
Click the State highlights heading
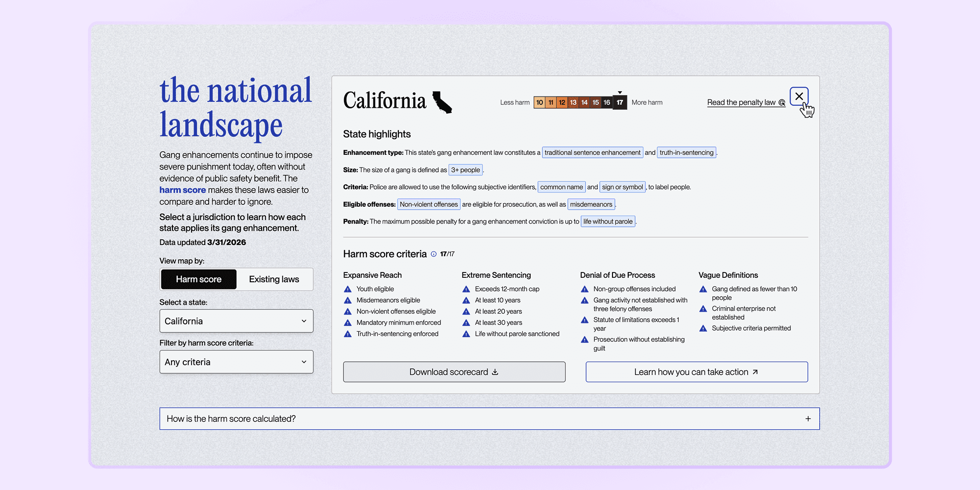377,134
